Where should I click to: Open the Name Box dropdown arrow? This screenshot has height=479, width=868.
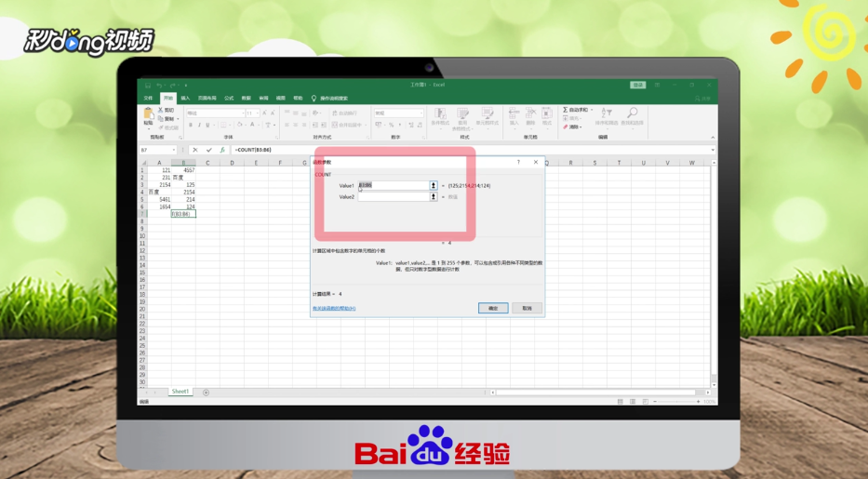(x=173, y=150)
